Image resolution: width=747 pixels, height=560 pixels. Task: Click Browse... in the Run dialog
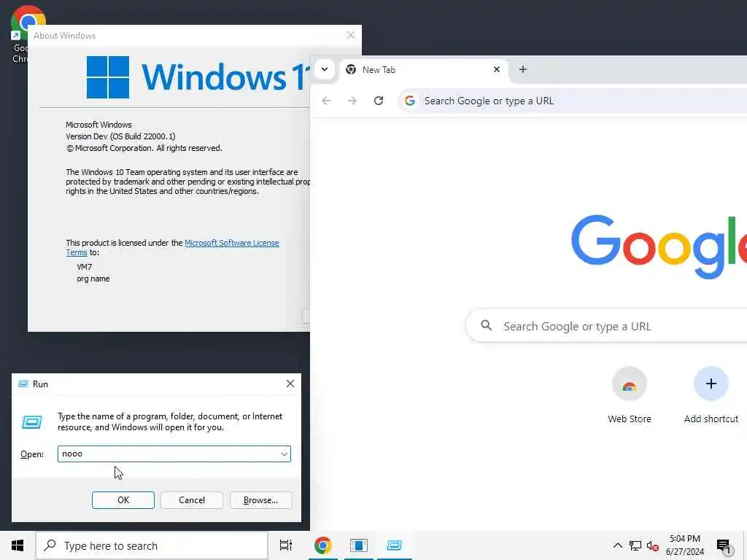pos(260,500)
